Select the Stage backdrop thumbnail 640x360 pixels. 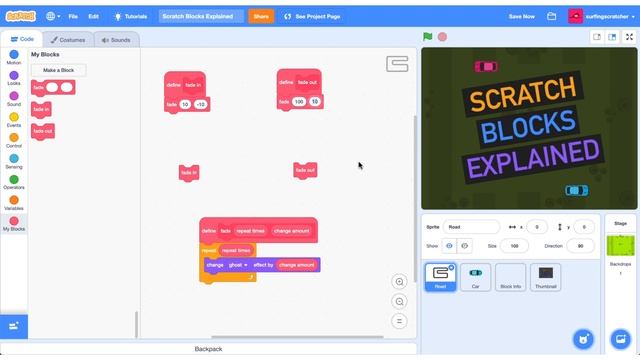[620, 246]
